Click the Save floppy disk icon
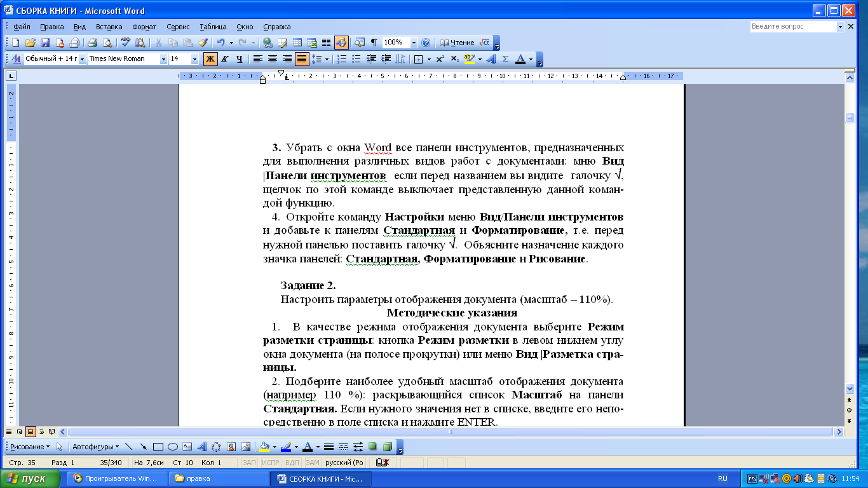The width and height of the screenshot is (868, 488). pyautogui.click(x=45, y=43)
